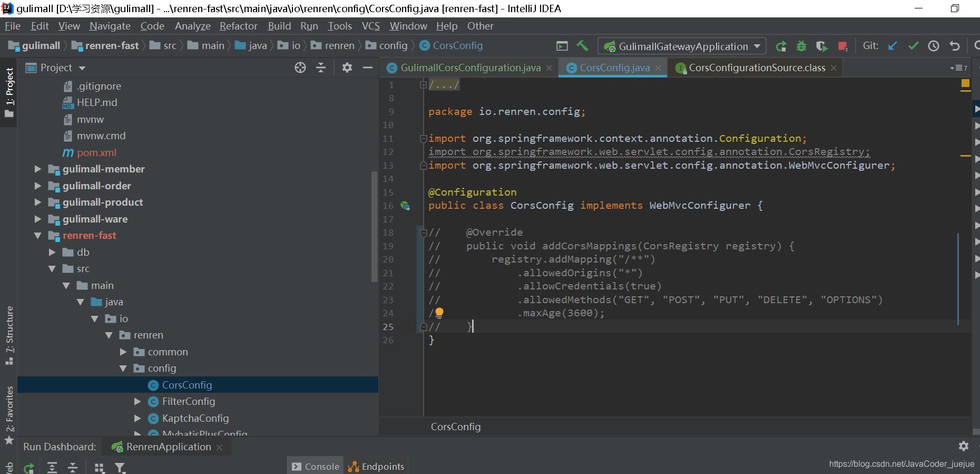This screenshot has height=474, width=980.
Task: Expand the common package
Action: pos(123,352)
